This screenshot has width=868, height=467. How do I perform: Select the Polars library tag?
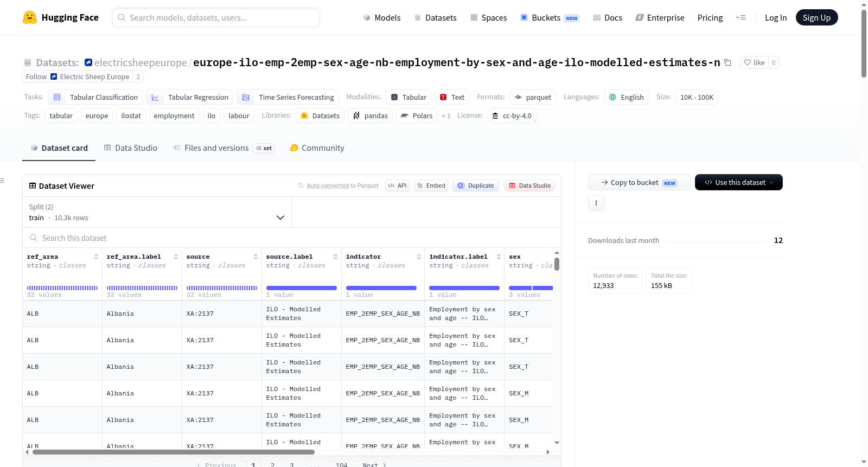(x=417, y=116)
